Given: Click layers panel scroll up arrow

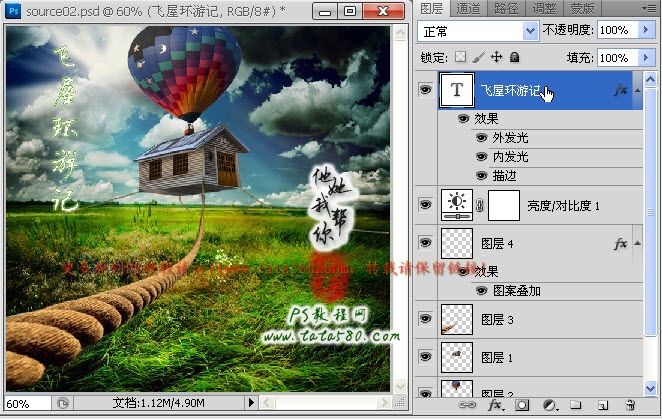Looking at the screenshot, I should click(650, 79).
